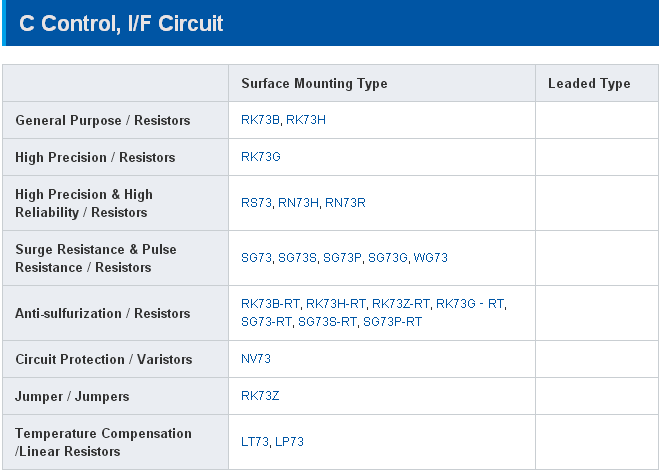Screen dimensions: 662x474
Task: Open the LT73 linear resistor link
Action: pos(255,442)
